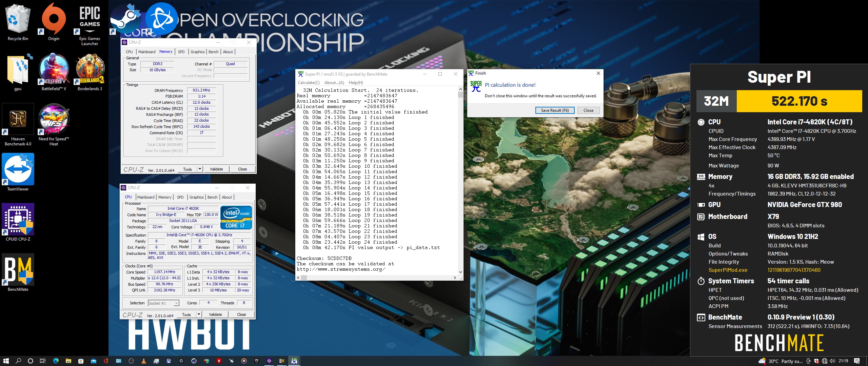Open the BenchMate desktop shortcut
The height and width of the screenshot is (366, 868).
click(x=18, y=272)
